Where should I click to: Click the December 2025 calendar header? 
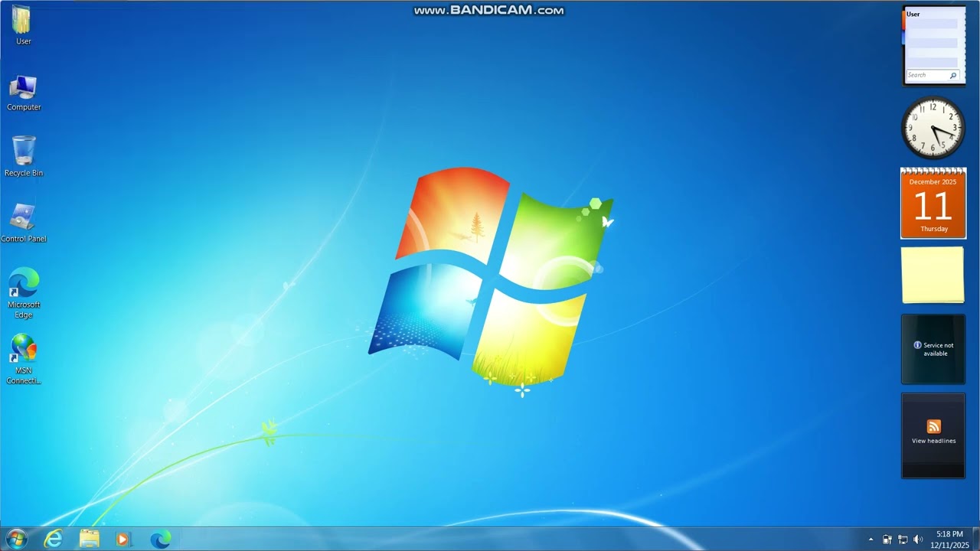[x=933, y=182]
